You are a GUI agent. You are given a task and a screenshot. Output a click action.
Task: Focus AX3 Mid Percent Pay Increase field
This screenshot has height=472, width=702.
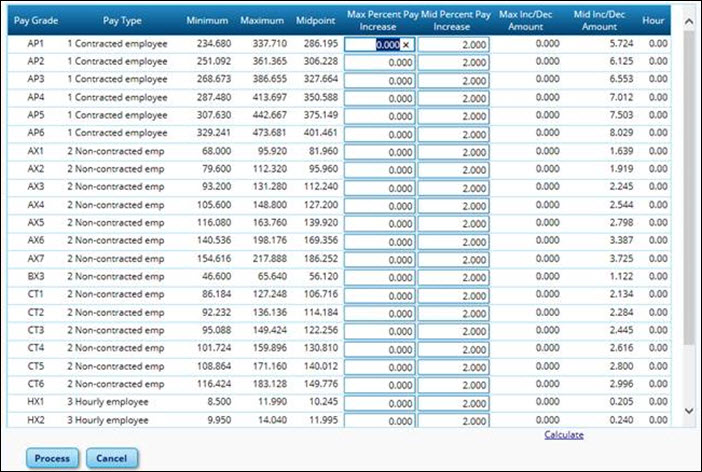tap(454, 188)
